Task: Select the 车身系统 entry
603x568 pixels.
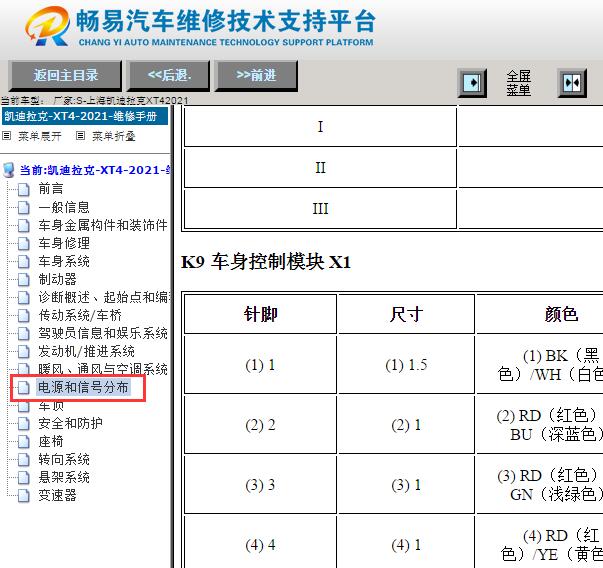Action: (x=64, y=262)
